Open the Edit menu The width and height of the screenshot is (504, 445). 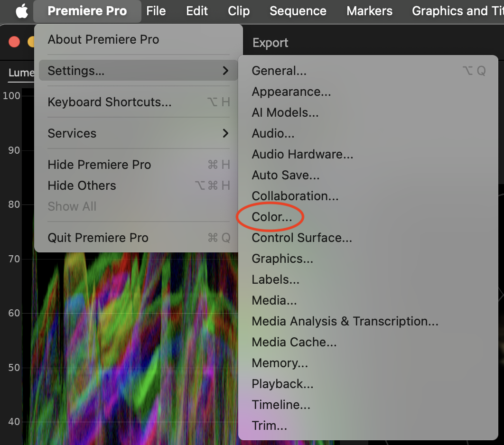(197, 11)
